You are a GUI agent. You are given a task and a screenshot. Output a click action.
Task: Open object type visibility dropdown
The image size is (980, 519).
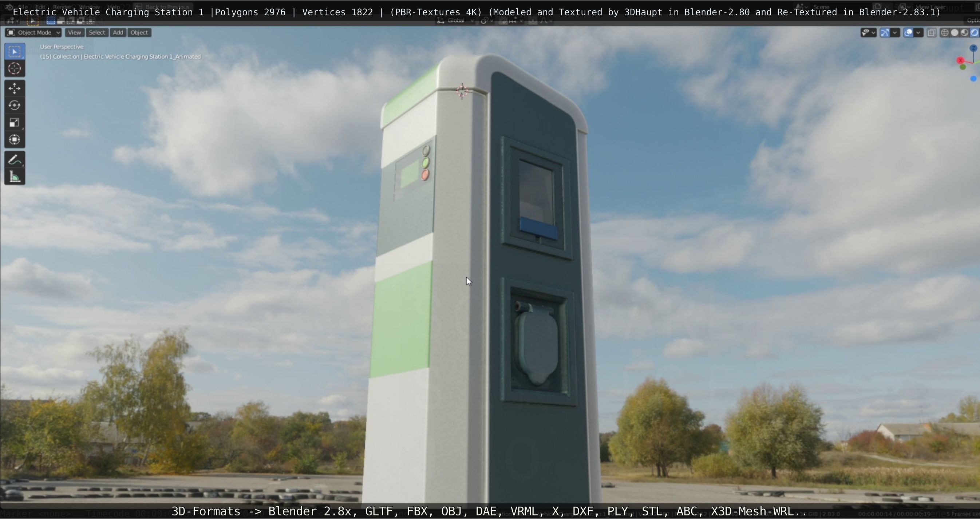[869, 33]
